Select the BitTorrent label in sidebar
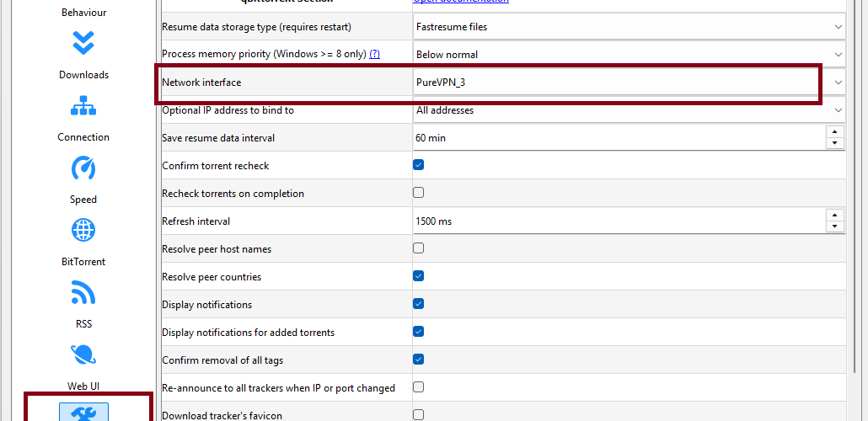This screenshot has height=421, width=868. (83, 262)
